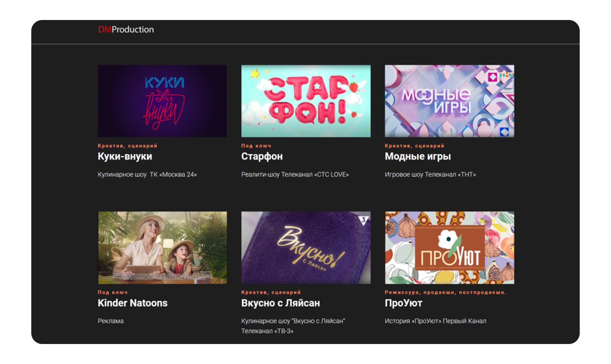
Task: Select the text Реалити-шоу Телеканал «СТС LOVE»
Action: click(x=295, y=175)
